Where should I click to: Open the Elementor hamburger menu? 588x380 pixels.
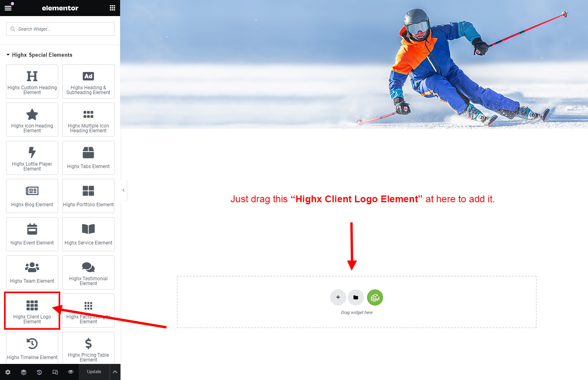(8, 8)
